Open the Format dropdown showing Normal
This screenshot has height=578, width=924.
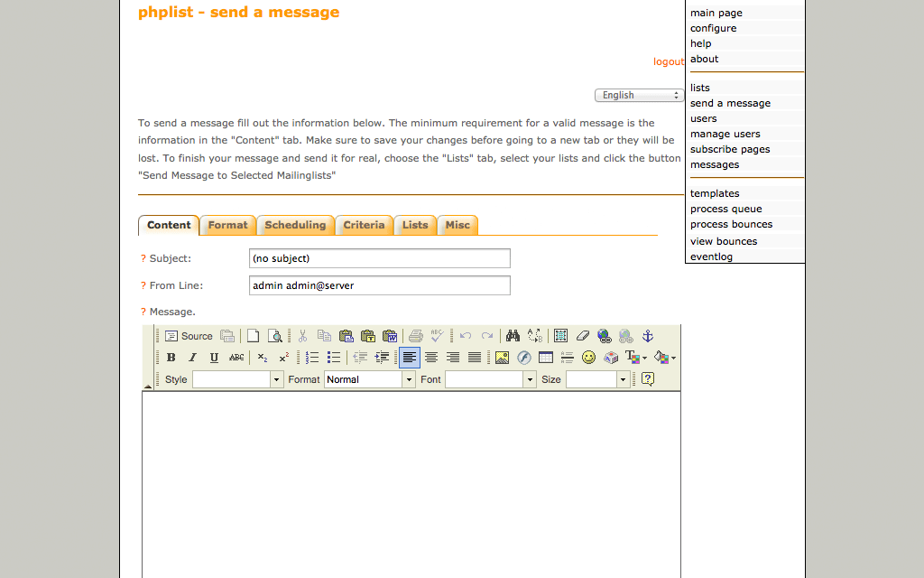(370, 380)
